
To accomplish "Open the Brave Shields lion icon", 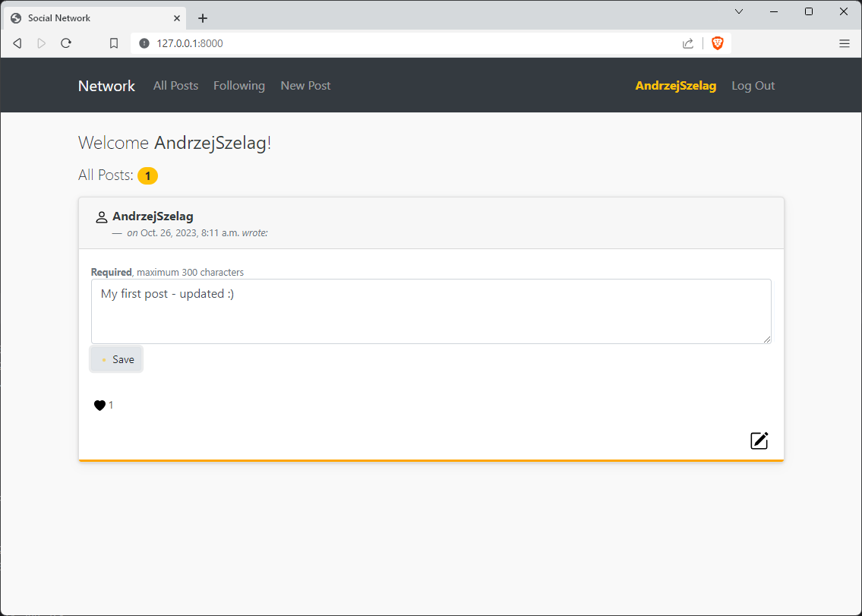I will 718,43.
